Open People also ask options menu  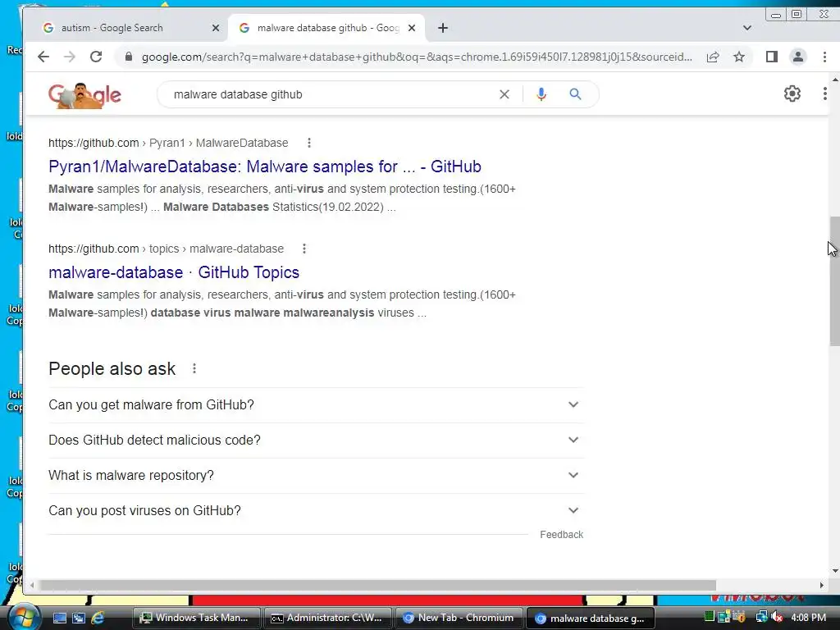(194, 368)
